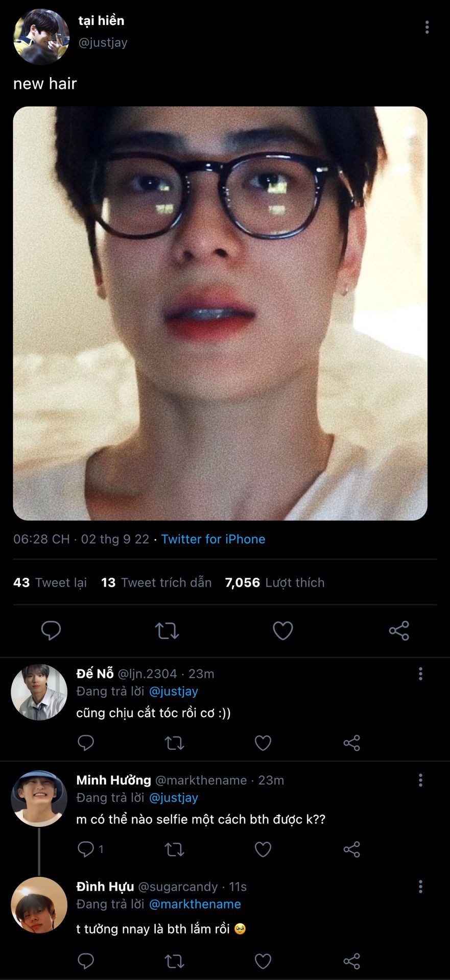Open the @markthename mention in Đình Hựu's reply

(x=195, y=904)
